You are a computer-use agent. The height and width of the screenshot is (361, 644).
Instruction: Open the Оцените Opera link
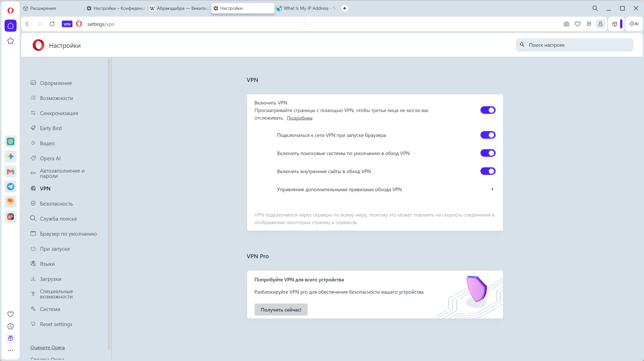(48, 347)
